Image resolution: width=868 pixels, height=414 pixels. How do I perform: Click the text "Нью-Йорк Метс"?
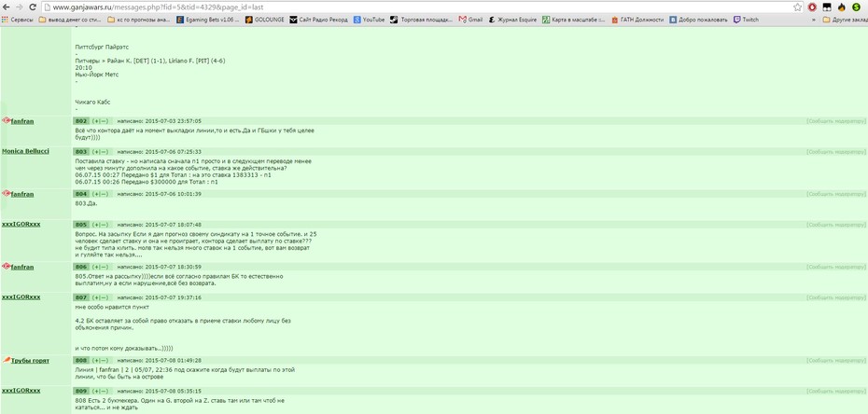97,74
